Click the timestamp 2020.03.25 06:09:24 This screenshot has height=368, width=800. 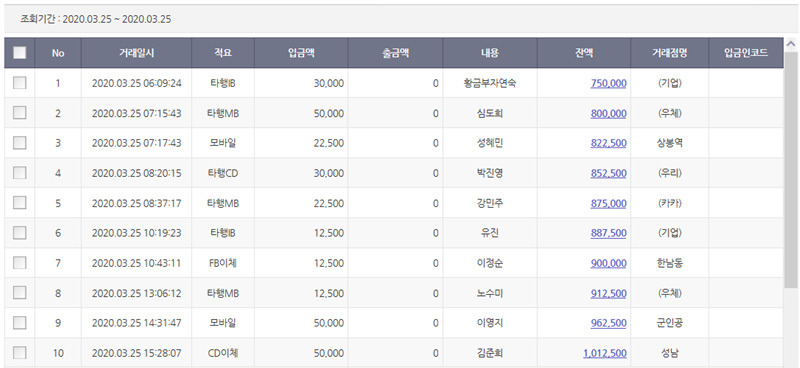pos(136,83)
